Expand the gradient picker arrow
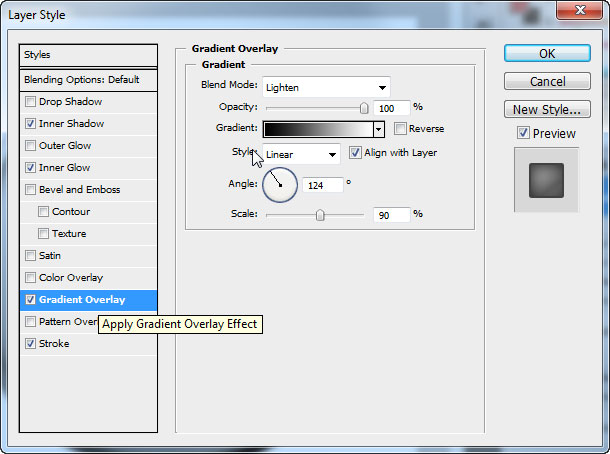610x454 pixels. [378, 129]
